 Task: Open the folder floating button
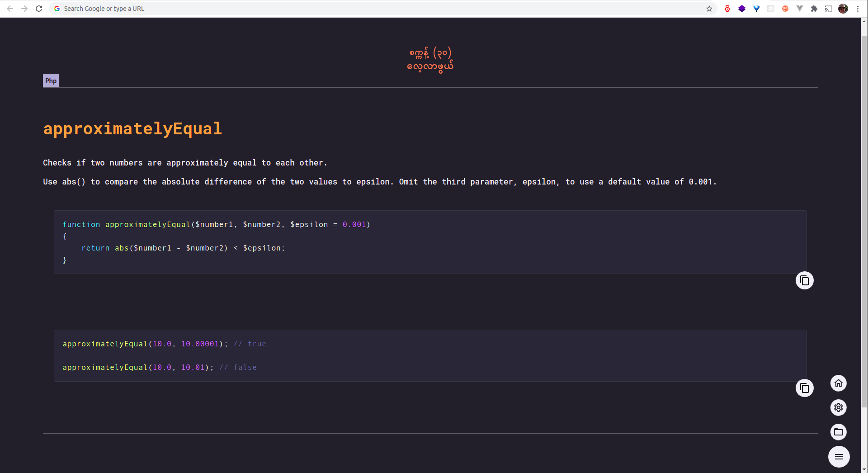click(x=839, y=432)
